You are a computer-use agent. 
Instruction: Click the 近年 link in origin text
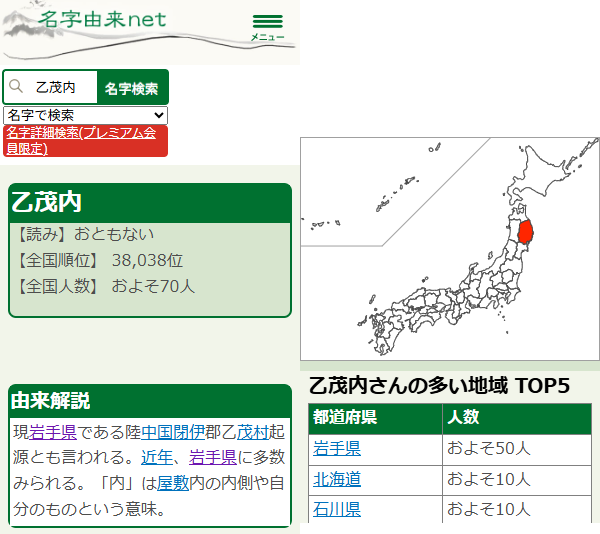(156, 457)
